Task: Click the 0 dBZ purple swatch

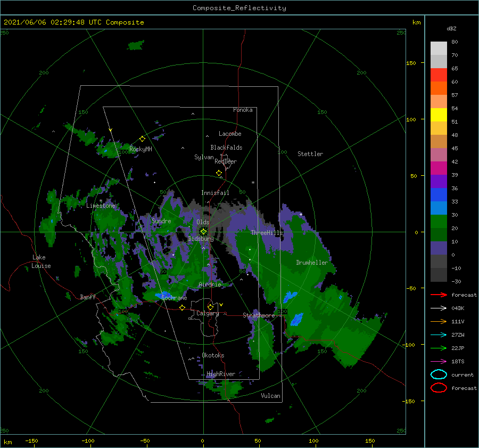Action: tap(439, 248)
